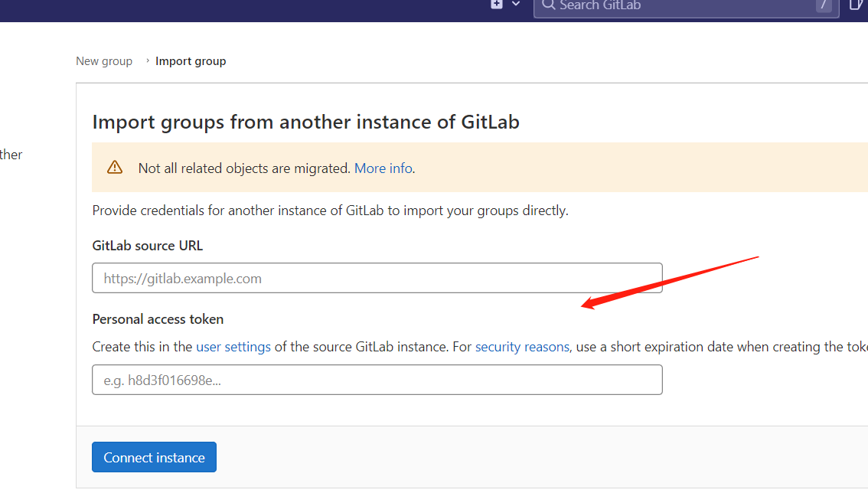868x493 pixels.
Task: Go to New group breadcrumb
Action: pyautogui.click(x=104, y=61)
